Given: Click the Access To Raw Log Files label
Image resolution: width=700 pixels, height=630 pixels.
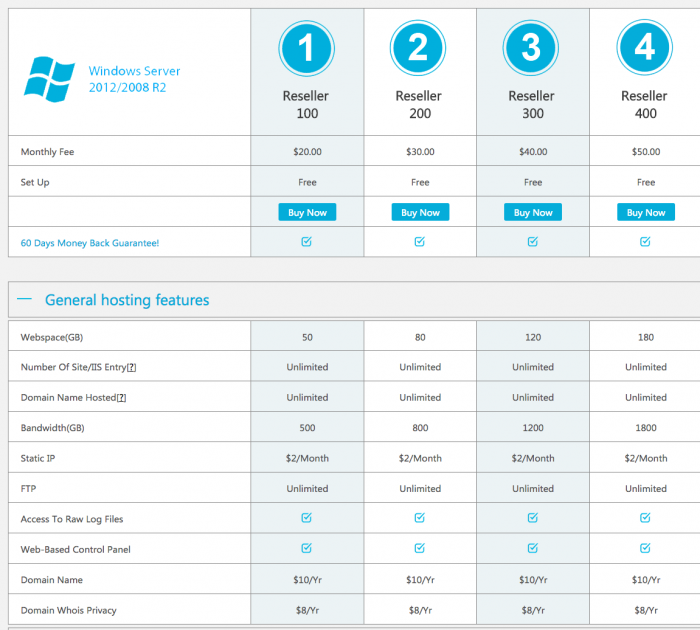Looking at the screenshot, I should (72, 519).
